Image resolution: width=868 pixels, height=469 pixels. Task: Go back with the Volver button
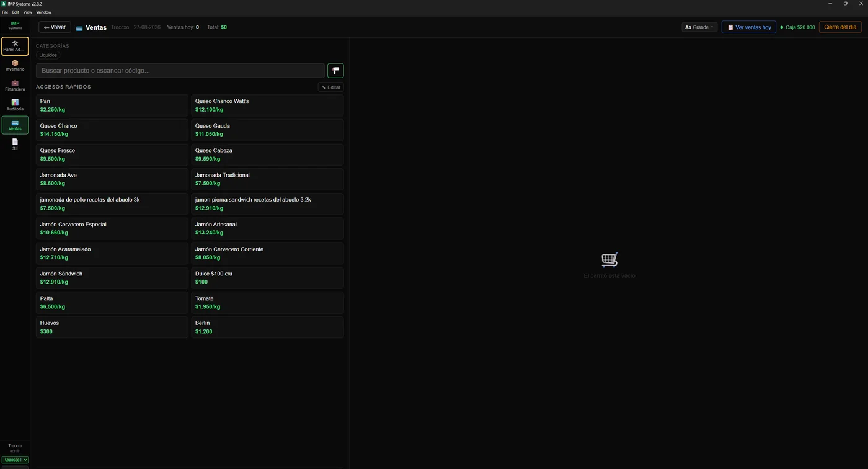pyautogui.click(x=55, y=27)
